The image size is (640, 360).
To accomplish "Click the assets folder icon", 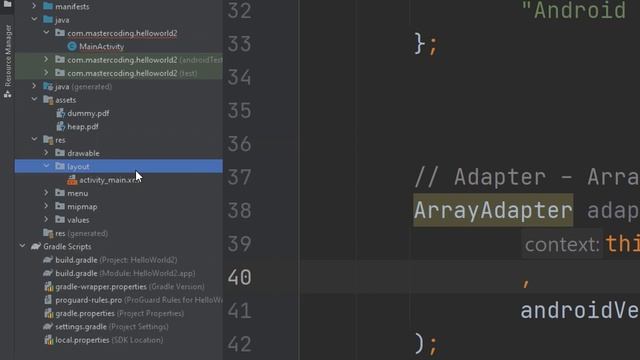I will click(x=48, y=100).
